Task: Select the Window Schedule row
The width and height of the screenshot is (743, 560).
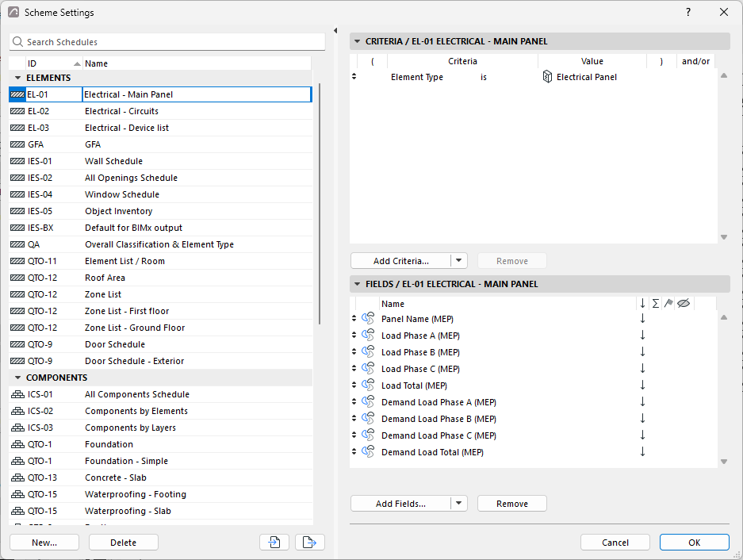Action: (161, 194)
